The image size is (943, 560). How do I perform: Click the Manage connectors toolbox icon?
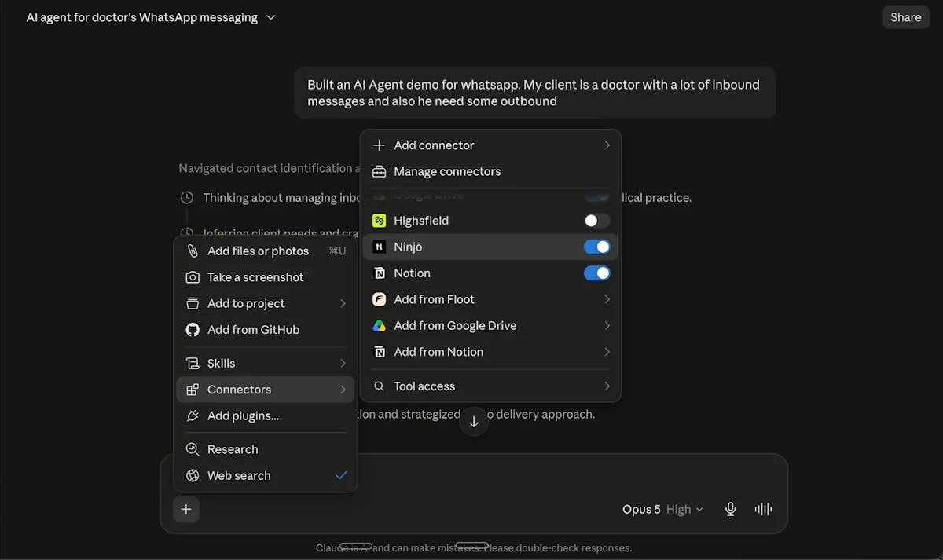(x=380, y=171)
